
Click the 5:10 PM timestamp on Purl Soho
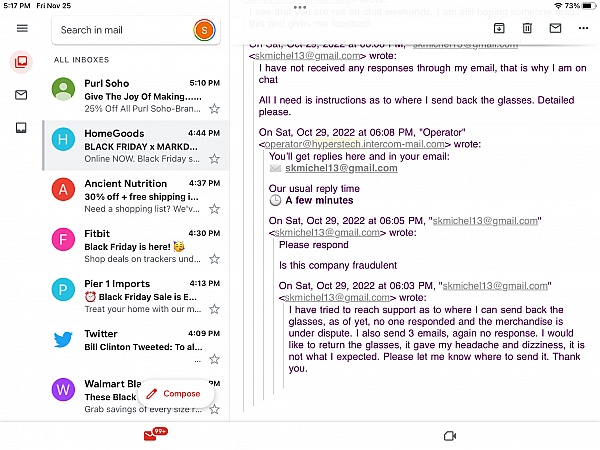pos(205,83)
